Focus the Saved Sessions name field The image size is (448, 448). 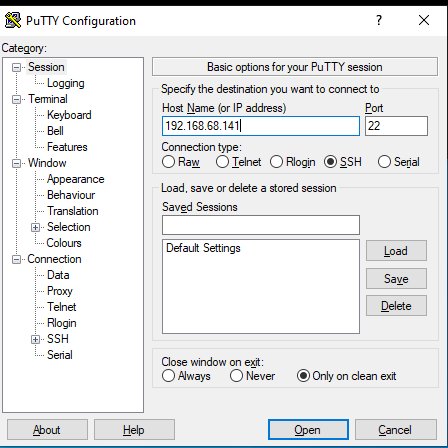click(261, 225)
